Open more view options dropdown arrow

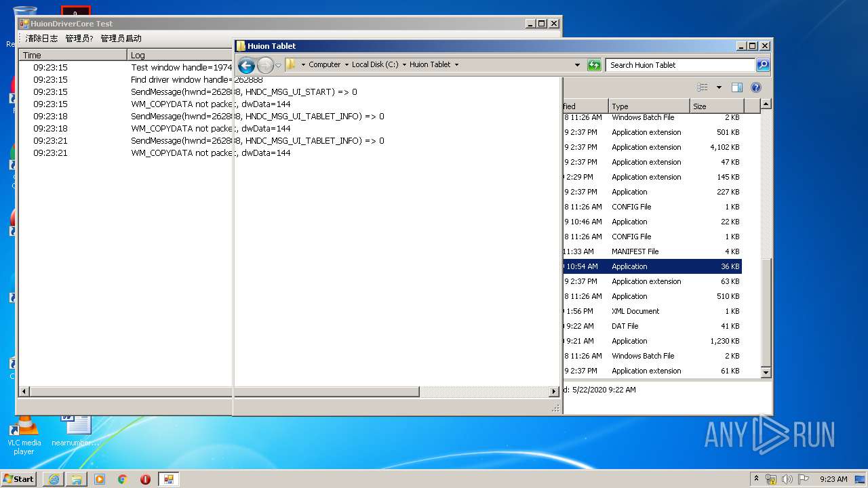click(x=719, y=87)
